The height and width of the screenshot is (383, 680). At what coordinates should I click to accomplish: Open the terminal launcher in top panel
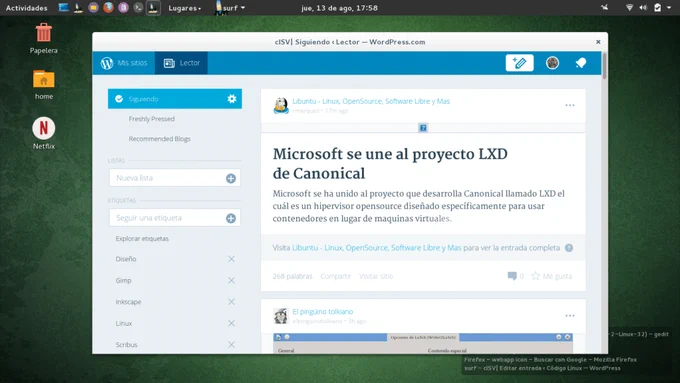pyautogui.click(x=138, y=7)
